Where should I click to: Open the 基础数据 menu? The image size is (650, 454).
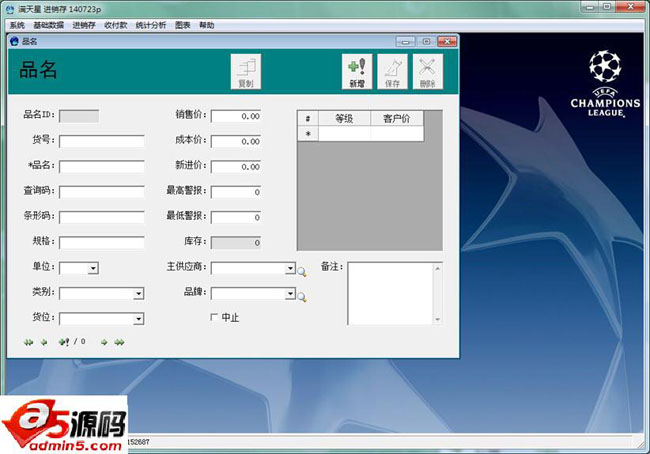point(49,25)
